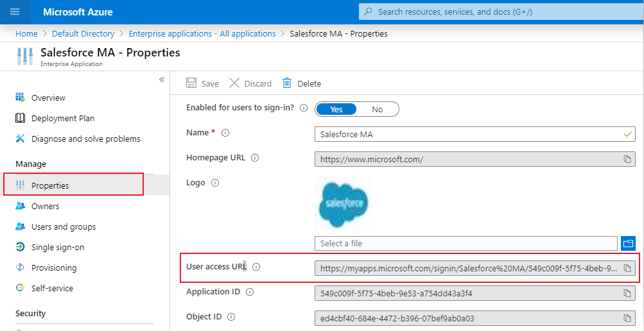644x331 pixels.
Task: Click the info icon next to Logo
Action: point(215,183)
